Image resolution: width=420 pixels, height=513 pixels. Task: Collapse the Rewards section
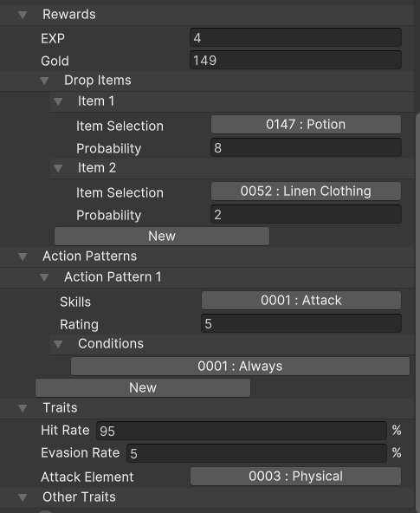coord(23,15)
